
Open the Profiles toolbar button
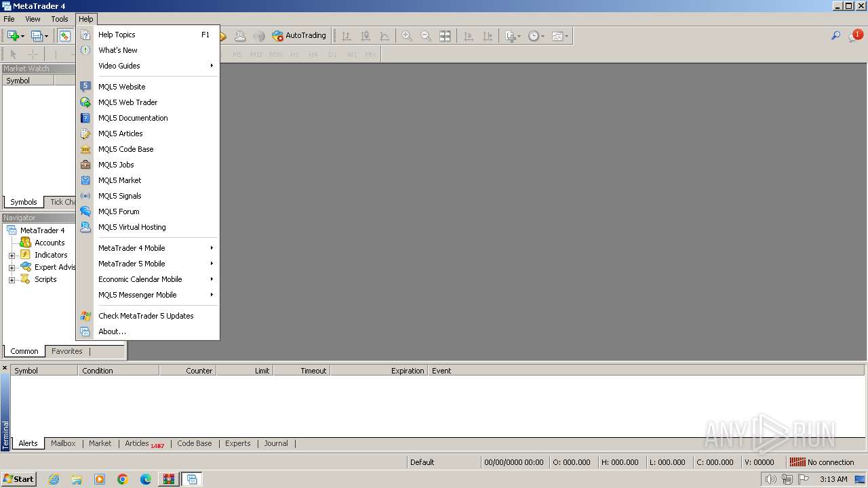37,36
